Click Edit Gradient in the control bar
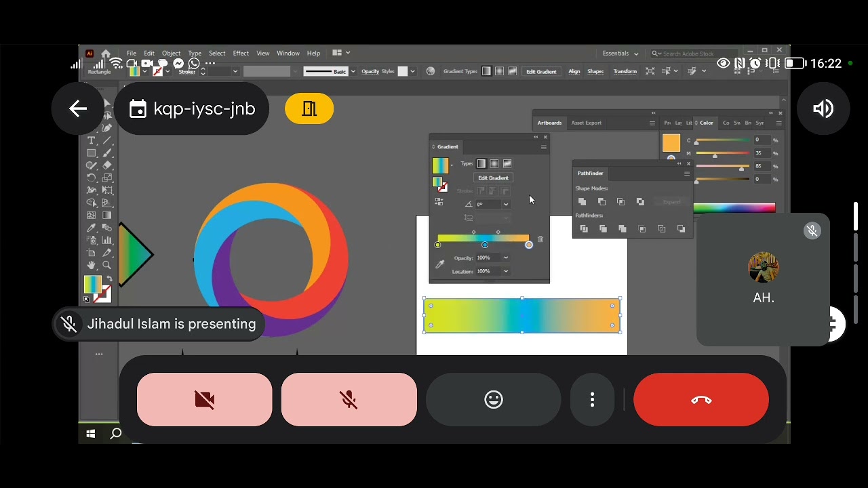The width and height of the screenshot is (868, 488). click(541, 71)
